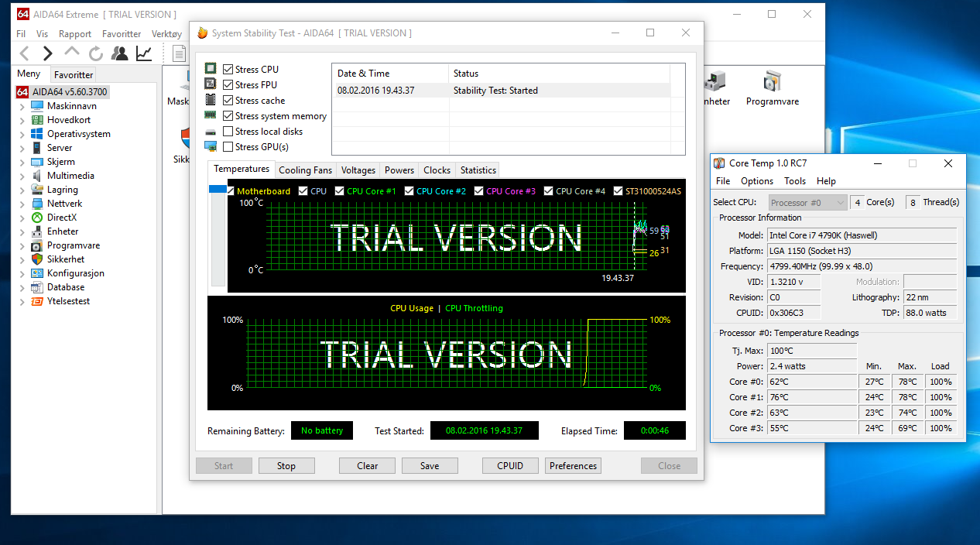Switch to Voltages tab
The height and width of the screenshot is (545, 980).
(x=358, y=170)
